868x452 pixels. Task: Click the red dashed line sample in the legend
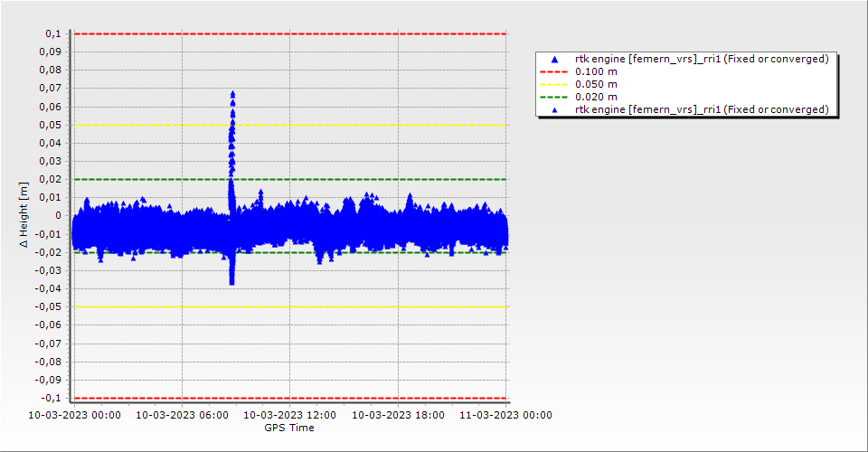[x=554, y=71]
